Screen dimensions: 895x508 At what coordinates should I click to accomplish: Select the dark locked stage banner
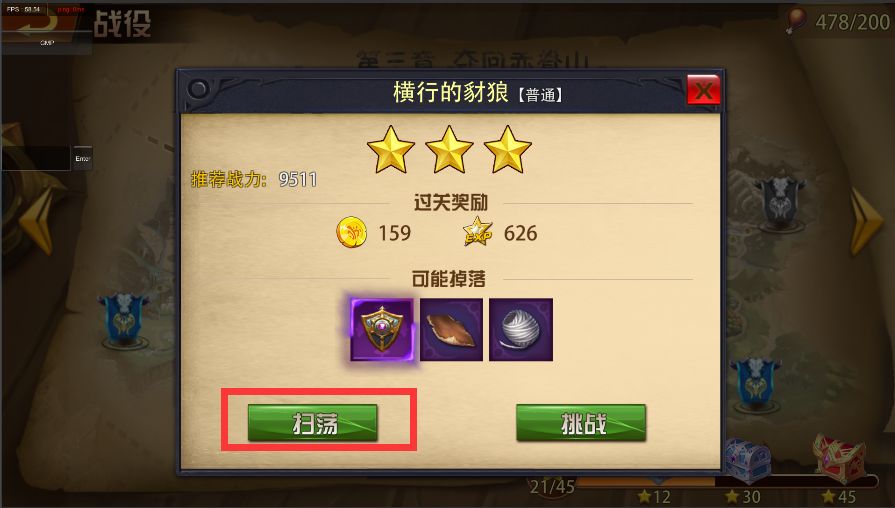tap(780, 203)
